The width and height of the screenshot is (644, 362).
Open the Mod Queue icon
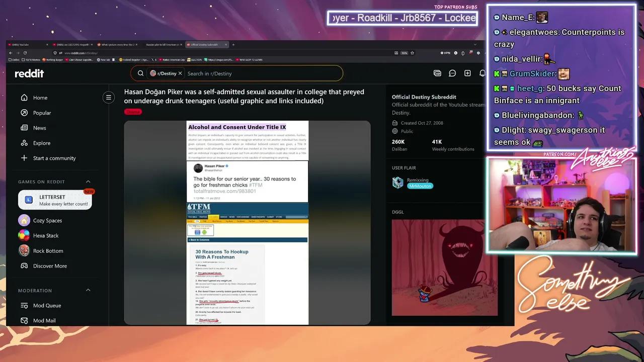(x=24, y=305)
